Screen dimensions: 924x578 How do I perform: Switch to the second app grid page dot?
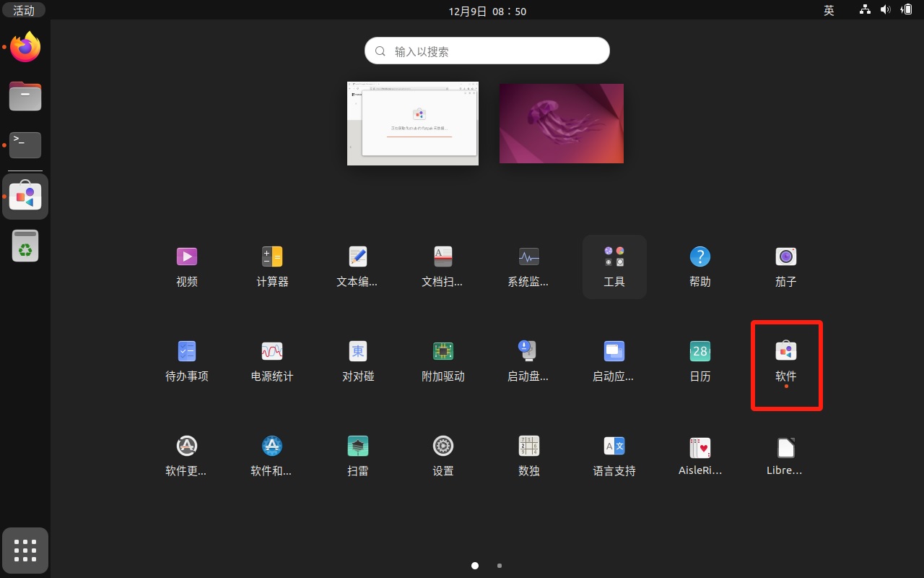tap(500, 566)
